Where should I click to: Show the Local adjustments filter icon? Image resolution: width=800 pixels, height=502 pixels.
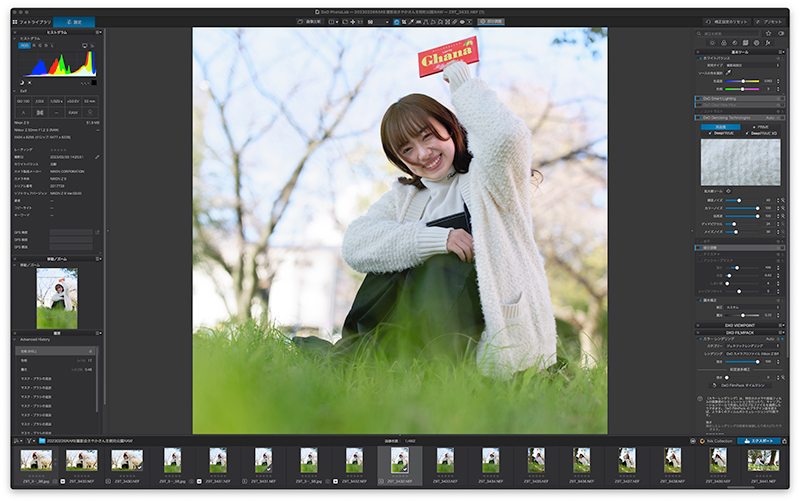[757, 43]
